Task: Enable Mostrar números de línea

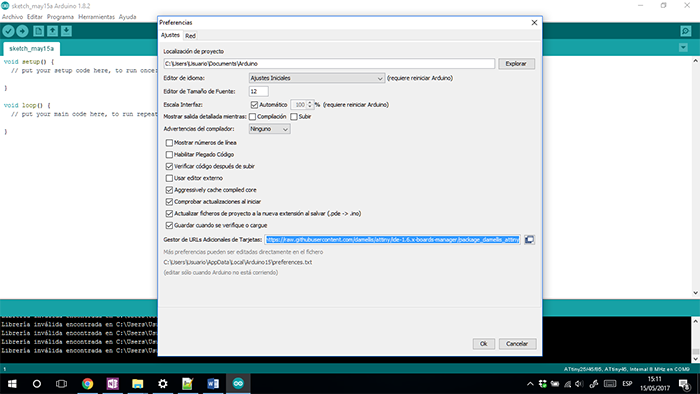Action: pyautogui.click(x=169, y=143)
